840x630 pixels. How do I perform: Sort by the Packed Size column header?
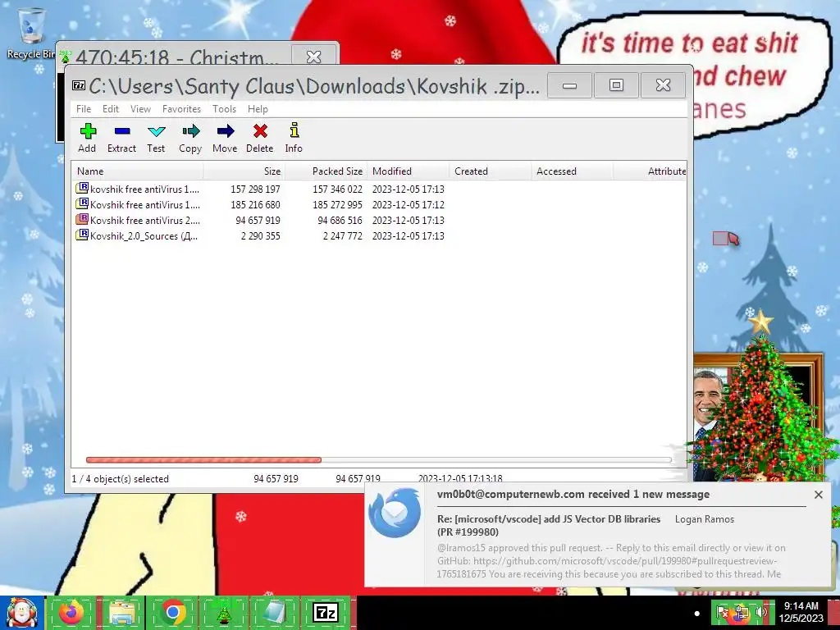tap(326, 171)
